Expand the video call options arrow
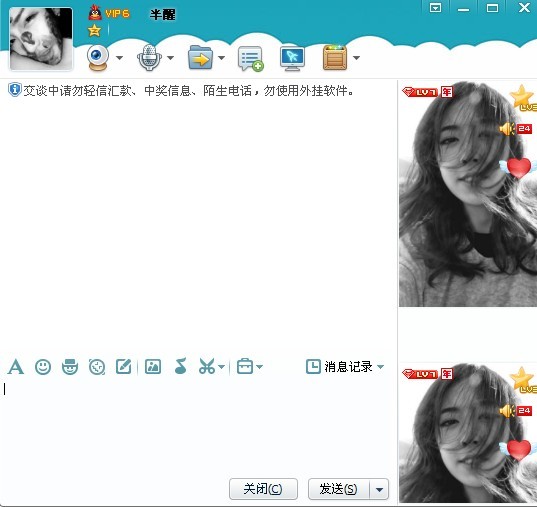Viewport: 537px width, 507px height. coord(120,58)
